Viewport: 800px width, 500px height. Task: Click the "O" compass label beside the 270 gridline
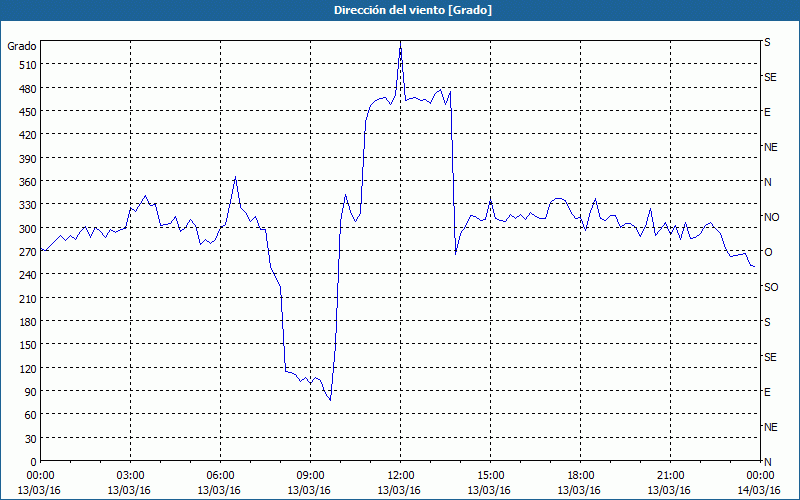pos(767,252)
